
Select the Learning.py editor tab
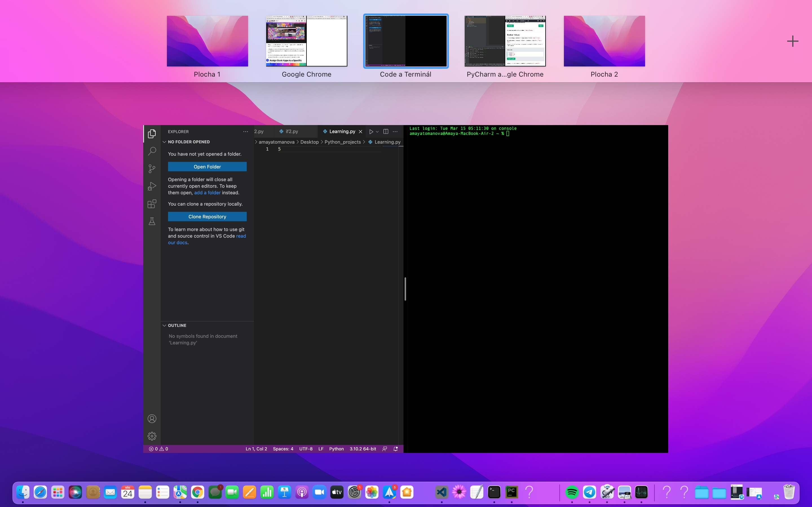coord(342,132)
